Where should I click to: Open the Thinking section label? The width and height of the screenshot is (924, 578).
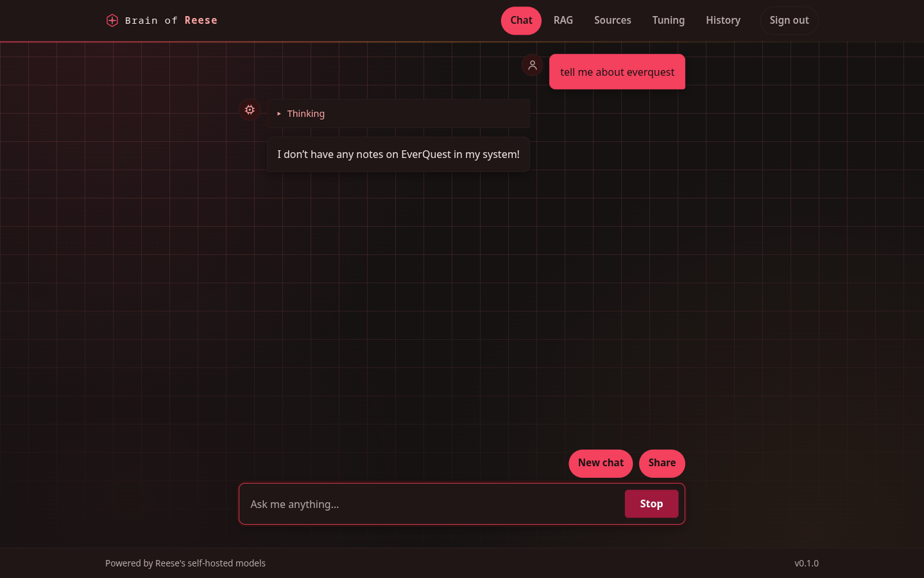point(305,114)
